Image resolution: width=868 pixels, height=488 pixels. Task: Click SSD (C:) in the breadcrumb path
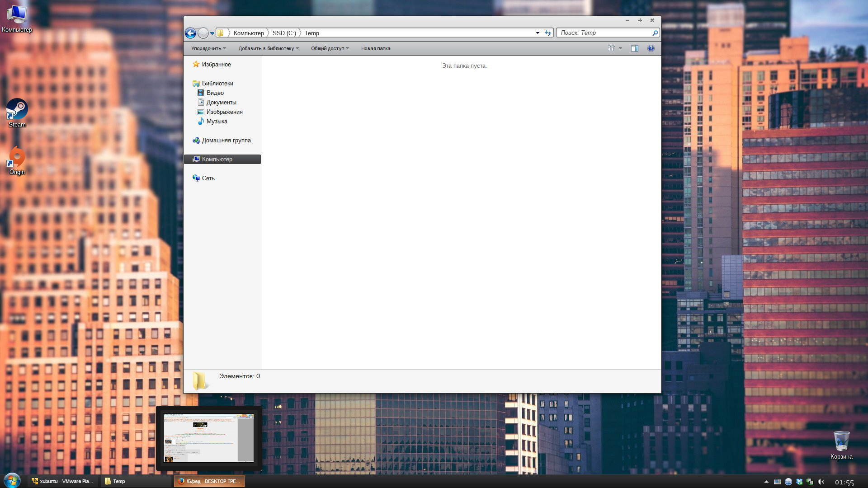point(284,33)
